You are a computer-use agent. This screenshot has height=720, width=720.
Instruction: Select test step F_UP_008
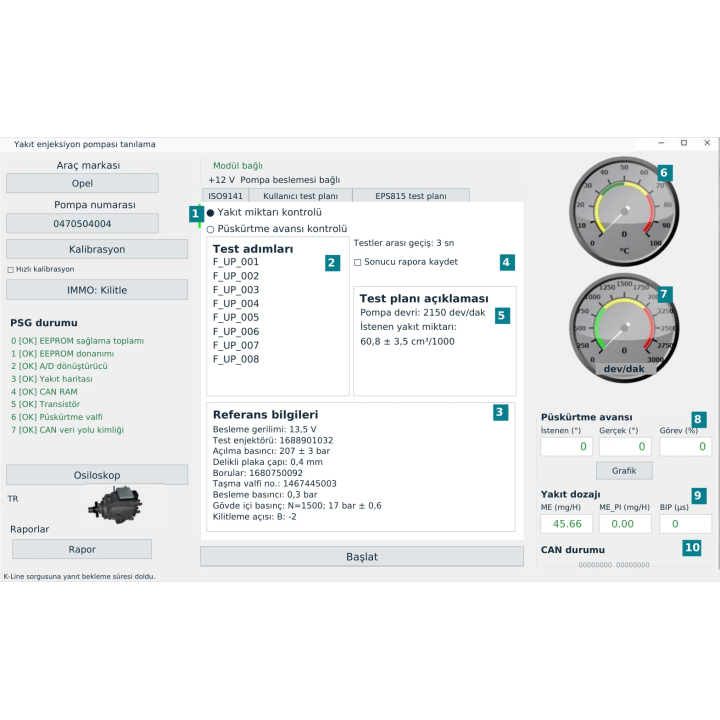click(236, 359)
